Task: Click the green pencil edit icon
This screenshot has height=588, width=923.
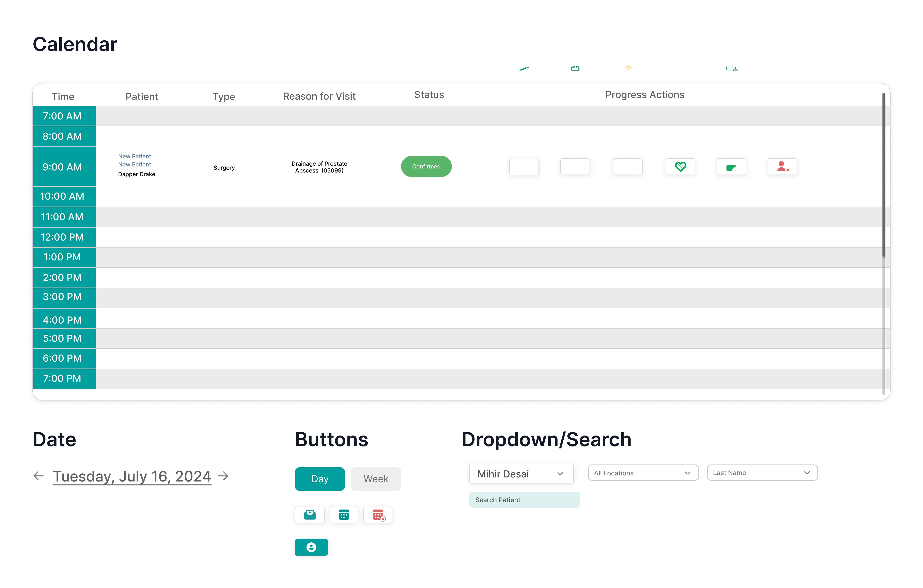Action: 524,69
